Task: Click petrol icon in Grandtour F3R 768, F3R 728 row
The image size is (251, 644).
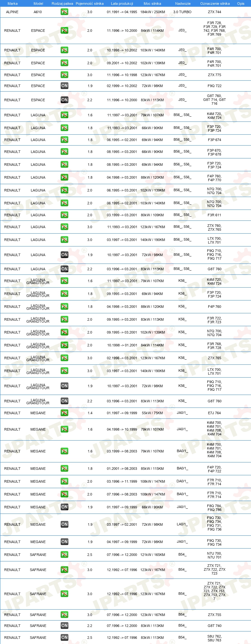Action: coord(64,345)
